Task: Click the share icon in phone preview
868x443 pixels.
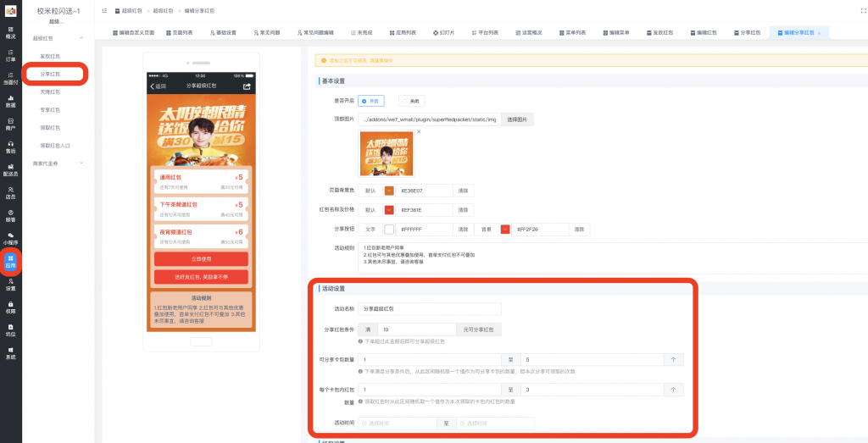Action: click(247, 86)
